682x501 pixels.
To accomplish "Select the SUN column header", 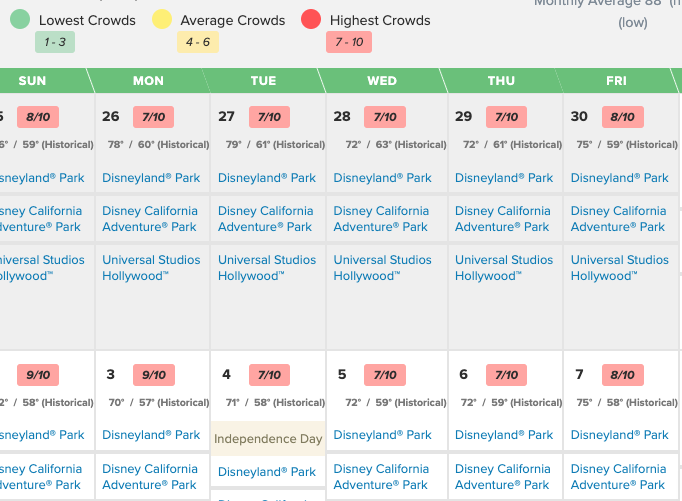I will (x=32, y=80).
